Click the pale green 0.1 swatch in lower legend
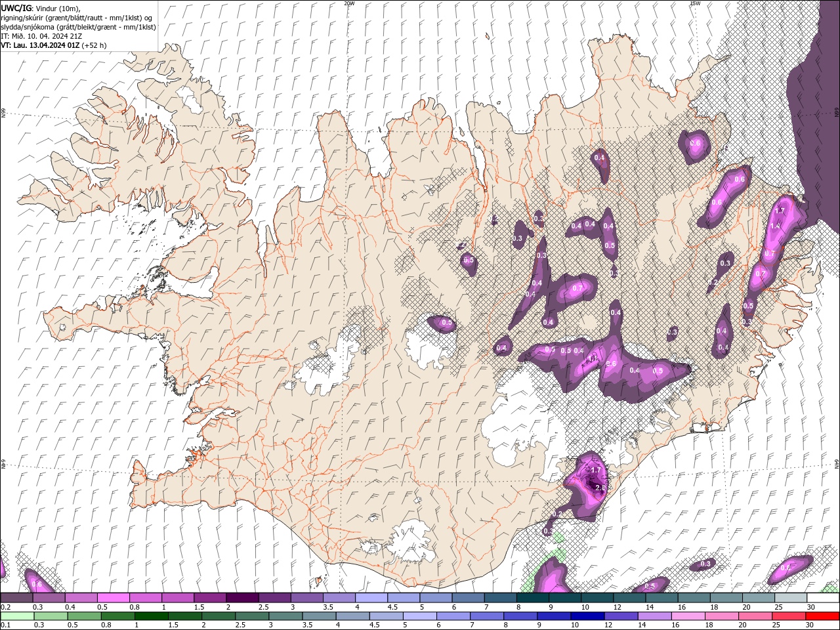This screenshot has width=840, height=630. click(x=16, y=616)
